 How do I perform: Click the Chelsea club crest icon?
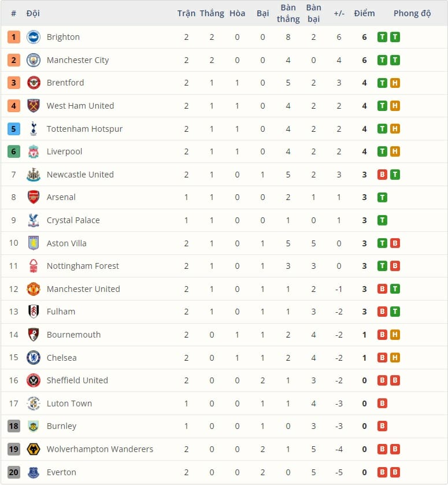click(x=34, y=357)
